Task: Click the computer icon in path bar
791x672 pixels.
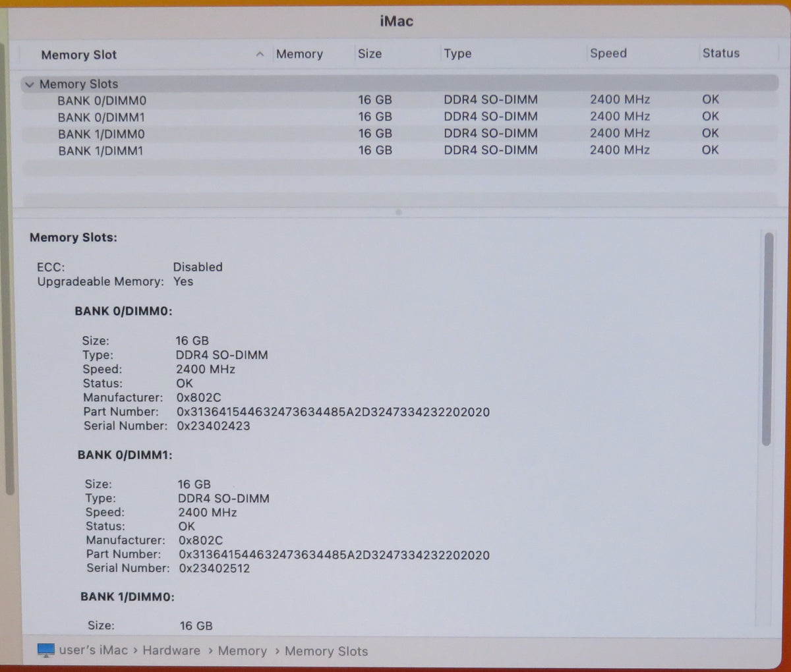Action: tap(46, 650)
